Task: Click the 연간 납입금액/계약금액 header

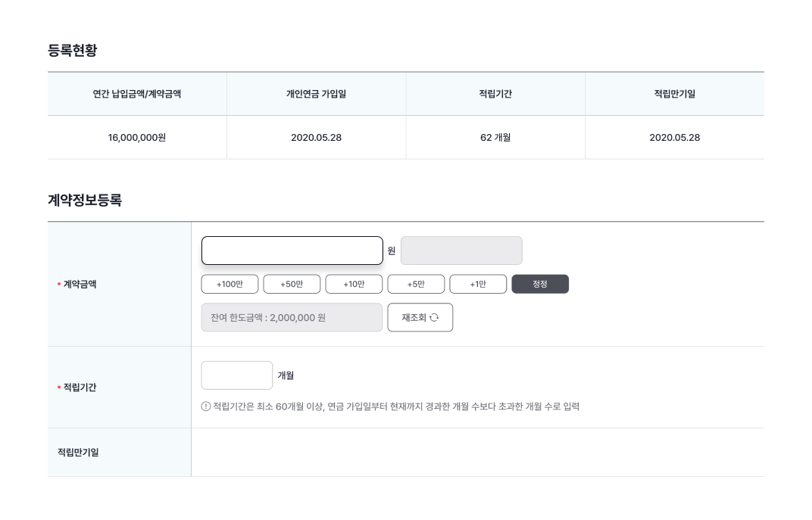Action: 136,94
